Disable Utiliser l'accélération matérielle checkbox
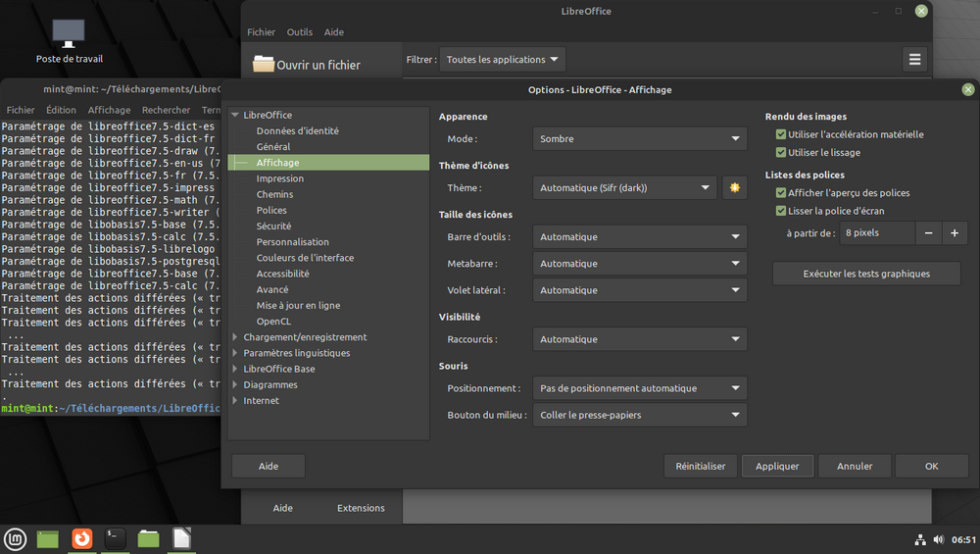The width and height of the screenshot is (980, 554). tap(781, 134)
